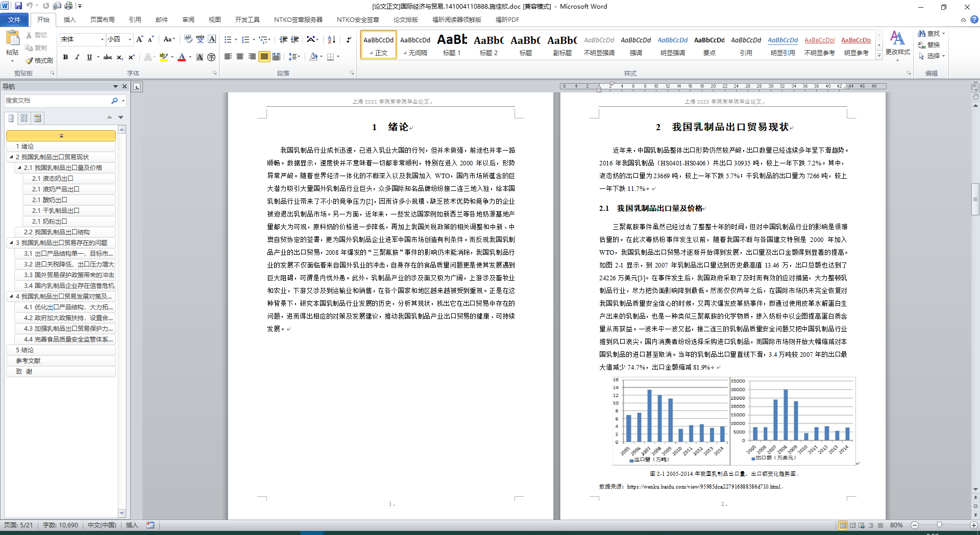980x535 pixels.
Task: Switch to the 引用 (References) tab
Action: [135, 19]
